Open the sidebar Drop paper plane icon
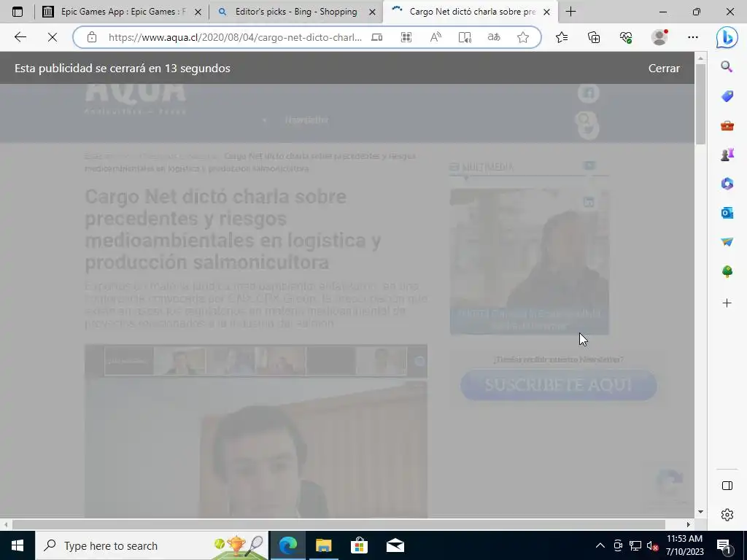This screenshot has width=747, height=560. 727,242
